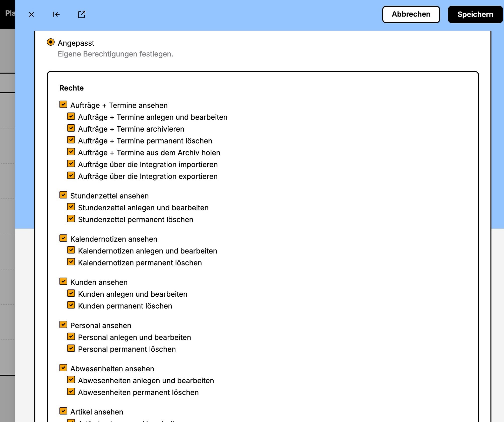
Task: Disable Kunden permanent löschen
Action: coord(71,305)
